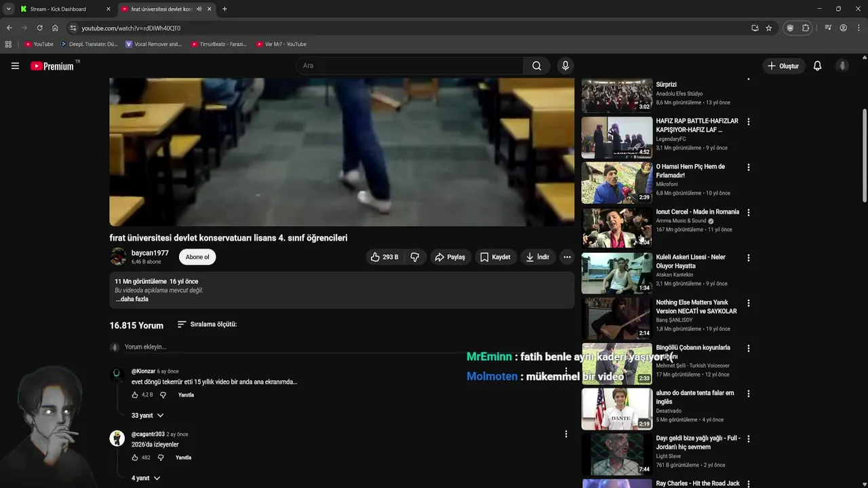The image size is (868, 488).
Task: Open the YouTube bookmark
Action: click(39, 44)
